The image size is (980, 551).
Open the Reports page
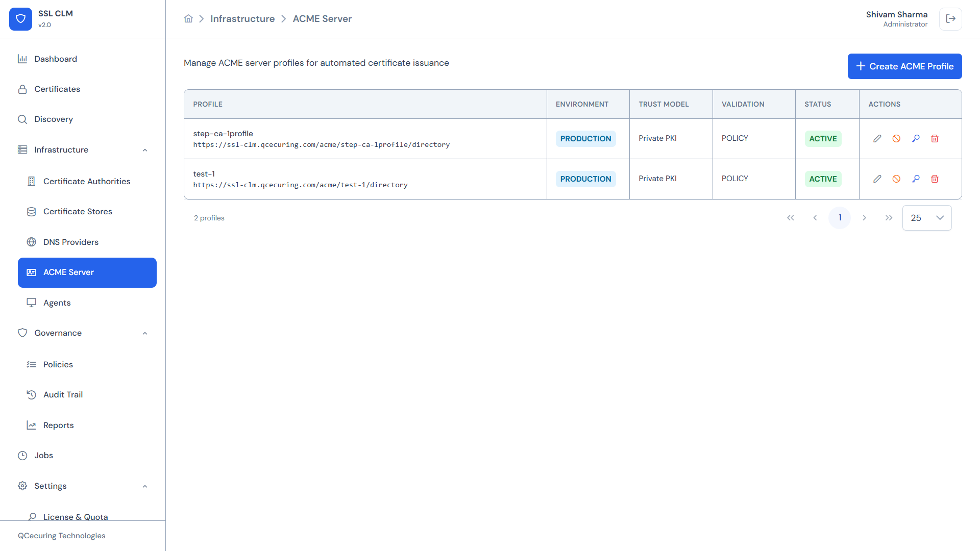pos(87,425)
